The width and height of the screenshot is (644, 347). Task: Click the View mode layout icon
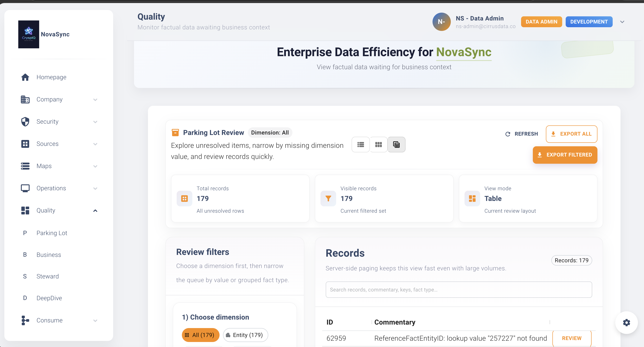click(x=472, y=199)
